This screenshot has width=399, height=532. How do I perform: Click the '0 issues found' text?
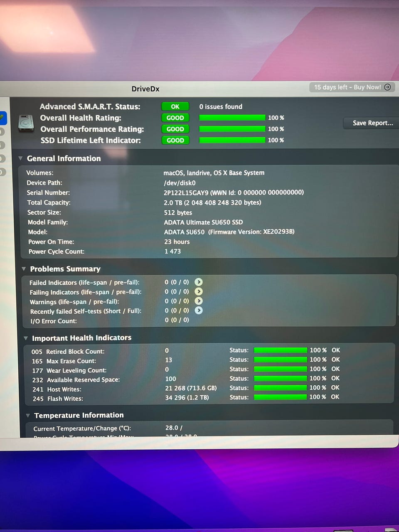tap(221, 107)
